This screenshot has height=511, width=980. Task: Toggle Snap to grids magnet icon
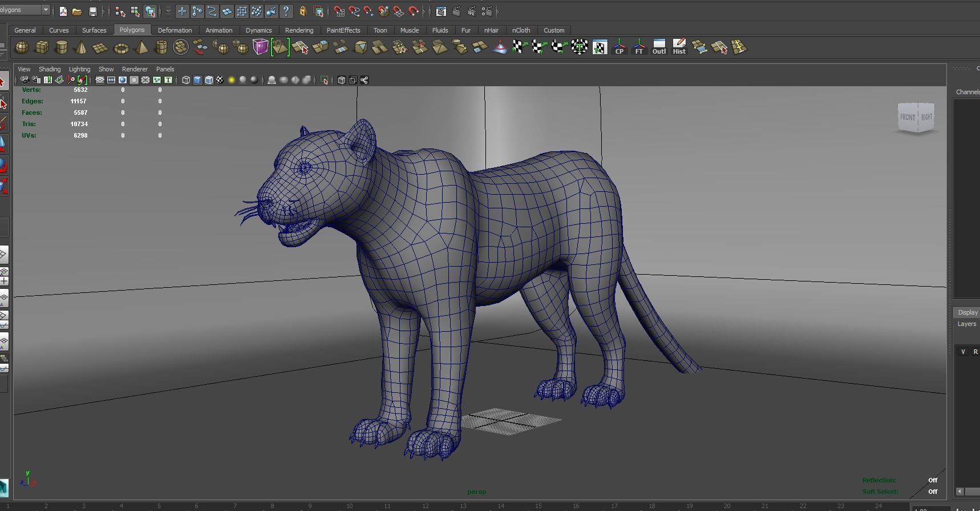click(339, 11)
